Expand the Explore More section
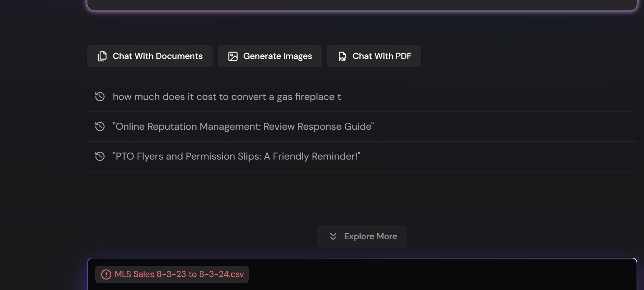644x290 pixels. (362, 236)
